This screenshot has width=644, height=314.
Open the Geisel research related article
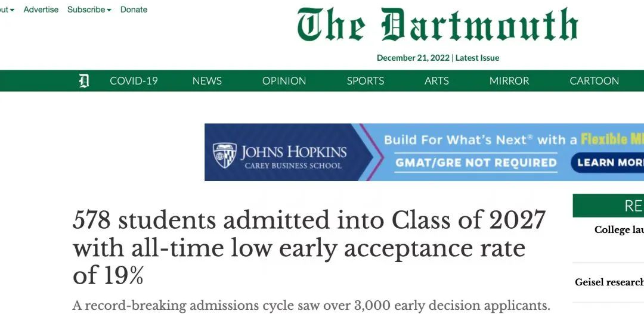tap(609, 282)
